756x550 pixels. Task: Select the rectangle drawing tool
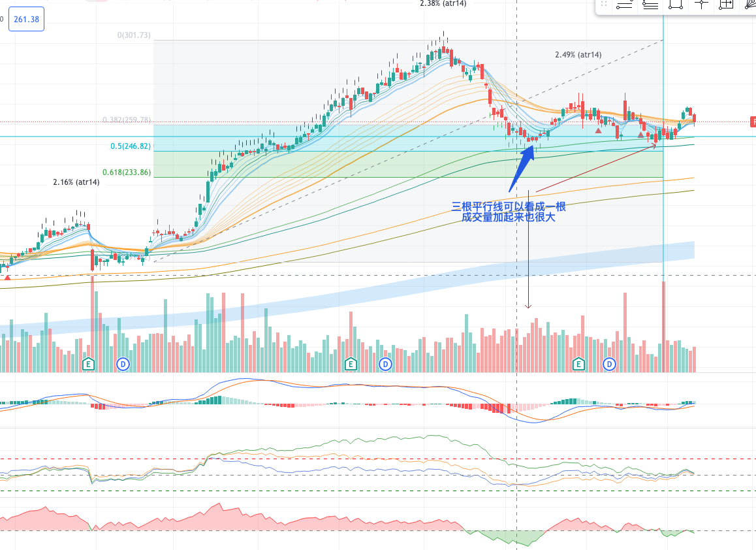coord(676,5)
